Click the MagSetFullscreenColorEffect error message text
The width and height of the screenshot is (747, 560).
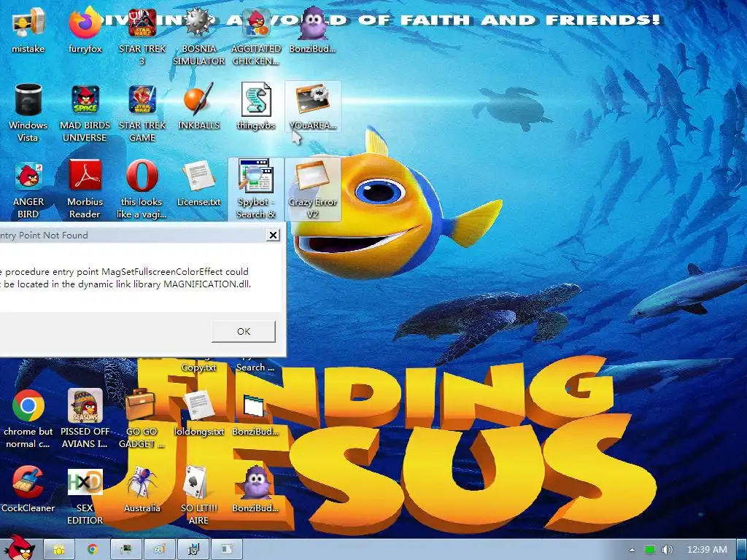[x=125, y=278]
